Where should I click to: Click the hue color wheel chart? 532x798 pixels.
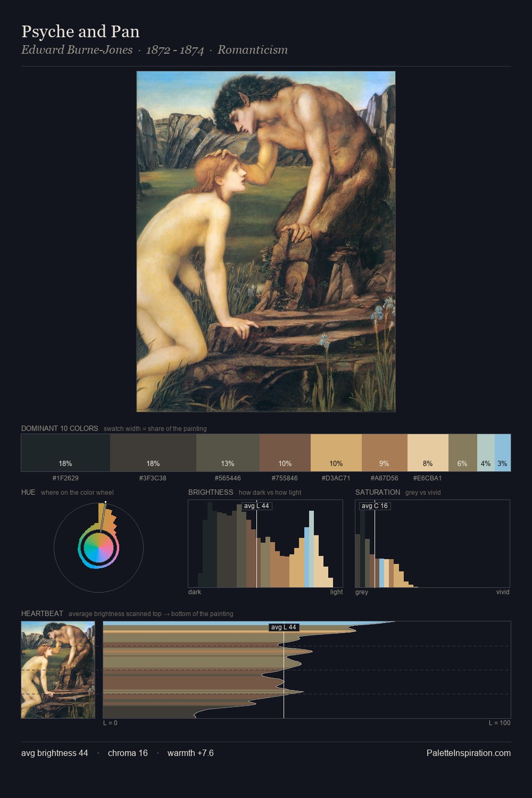point(98,547)
